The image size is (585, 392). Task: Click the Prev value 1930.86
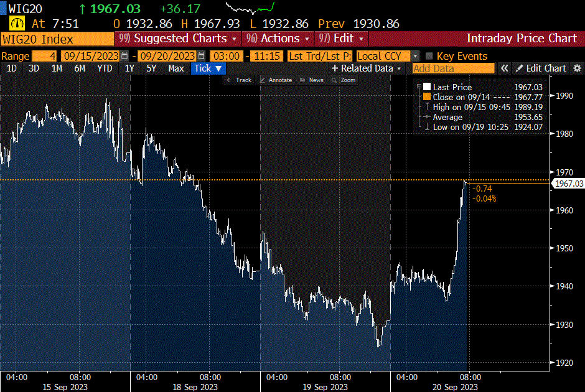pos(376,24)
